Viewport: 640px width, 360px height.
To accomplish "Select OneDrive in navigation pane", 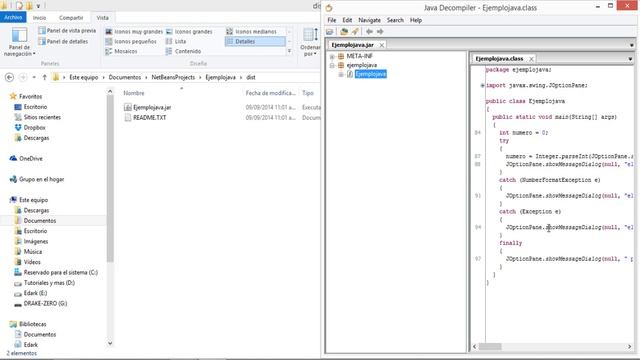I will (x=31, y=158).
